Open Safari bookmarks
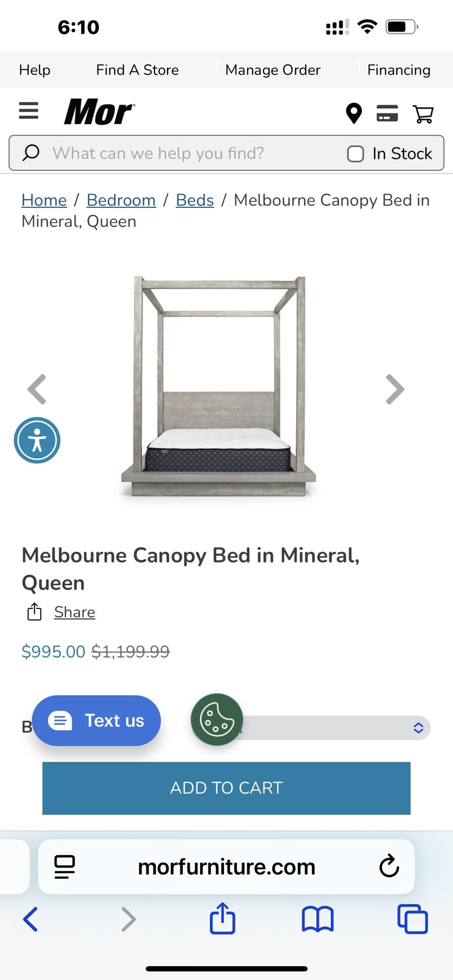This screenshot has width=453, height=980. pyautogui.click(x=317, y=919)
